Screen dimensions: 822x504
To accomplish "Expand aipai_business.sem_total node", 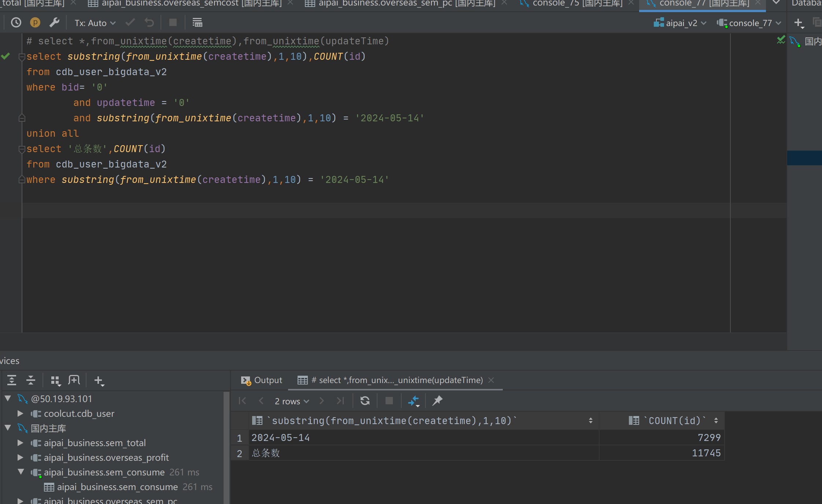I will (21, 443).
